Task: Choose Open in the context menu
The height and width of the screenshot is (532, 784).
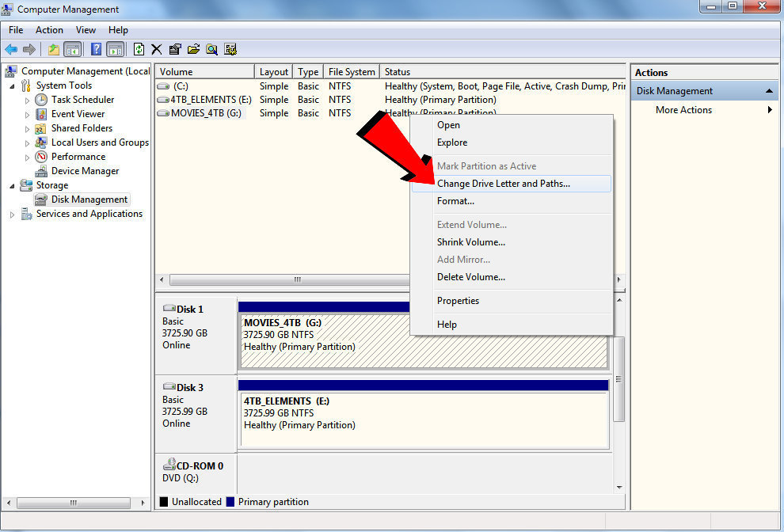Action: [511, 125]
